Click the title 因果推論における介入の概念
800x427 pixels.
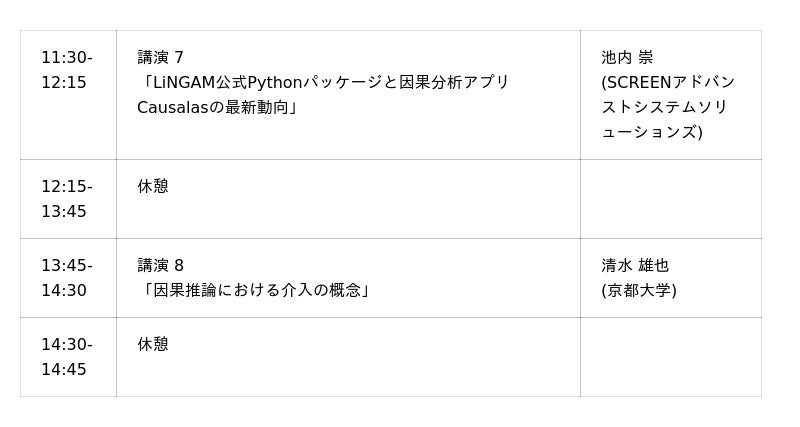(x=256, y=291)
